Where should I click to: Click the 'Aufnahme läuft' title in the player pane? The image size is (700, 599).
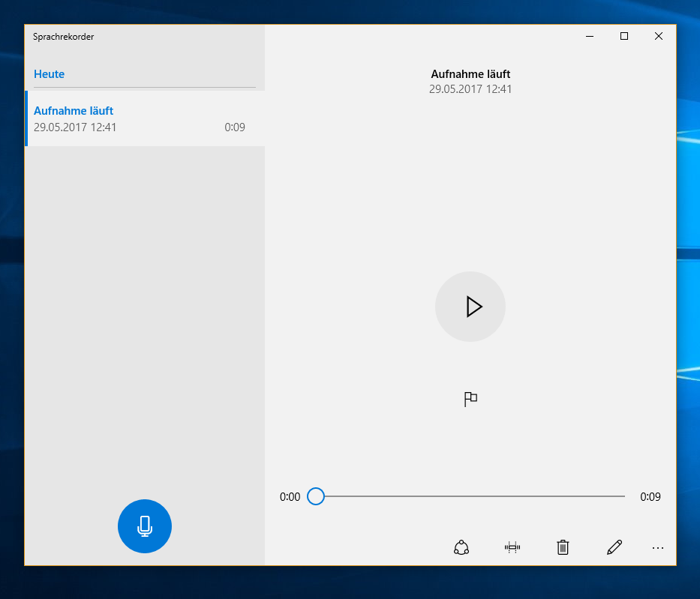[470, 74]
